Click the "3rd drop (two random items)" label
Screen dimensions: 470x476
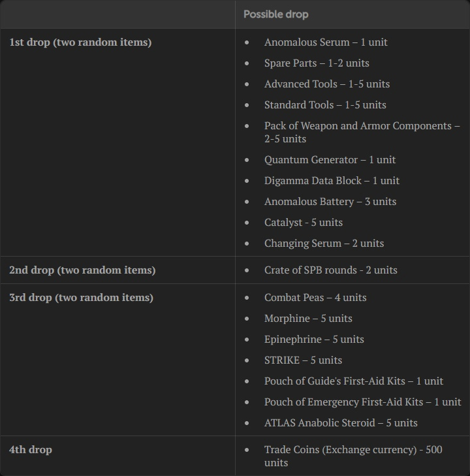click(x=81, y=298)
